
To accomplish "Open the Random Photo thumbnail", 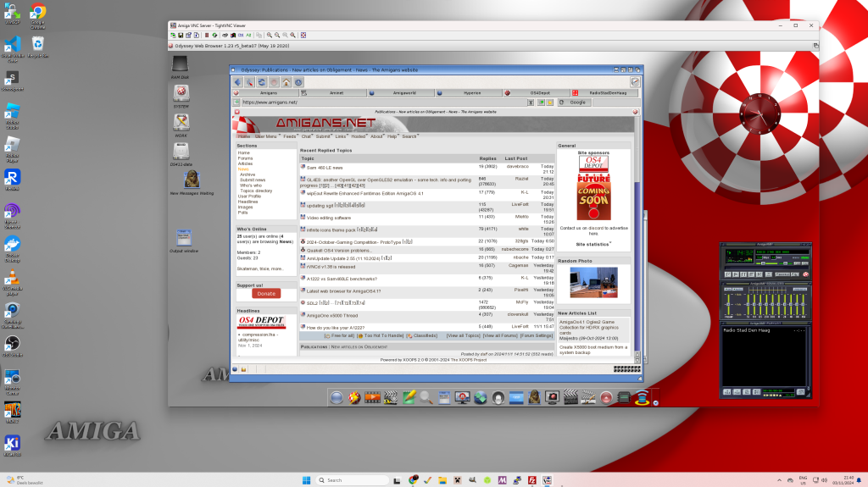I will (x=593, y=283).
